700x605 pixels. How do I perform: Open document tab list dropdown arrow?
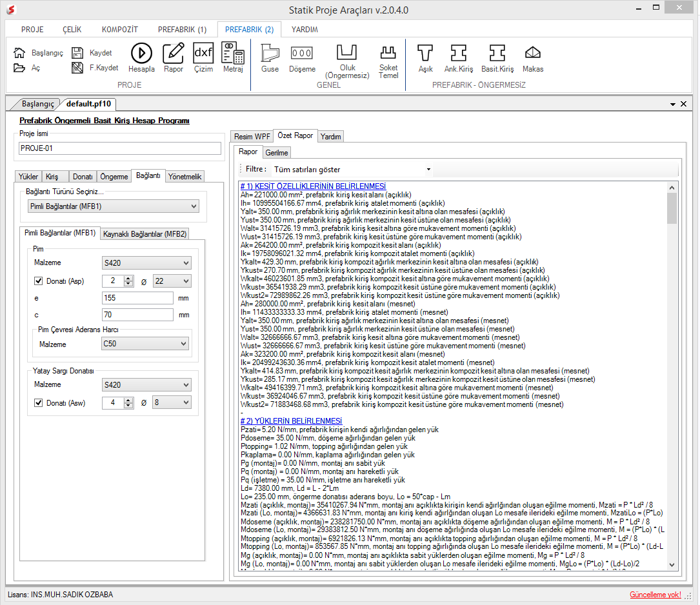(673, 104)
